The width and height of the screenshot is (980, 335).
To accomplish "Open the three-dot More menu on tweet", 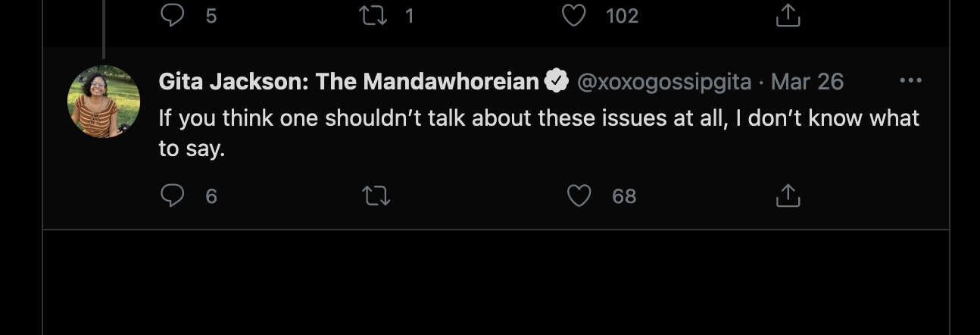I will click(910, 81).
